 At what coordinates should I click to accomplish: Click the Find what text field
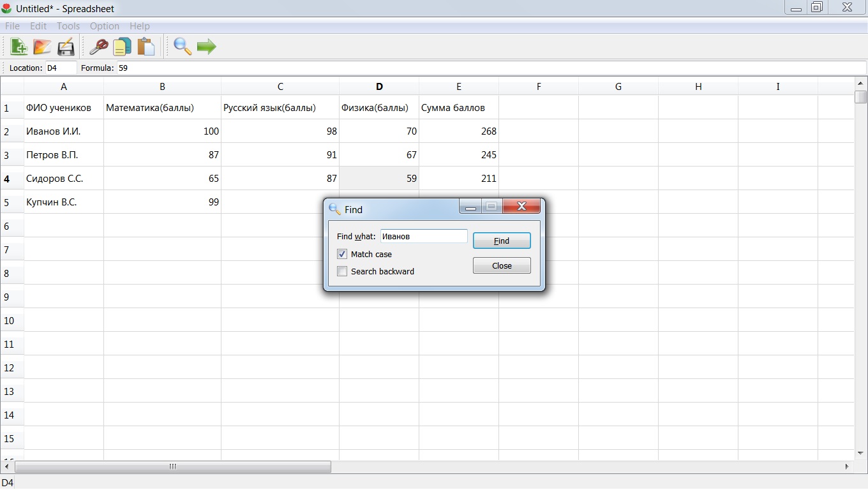(x=424, y=236)
